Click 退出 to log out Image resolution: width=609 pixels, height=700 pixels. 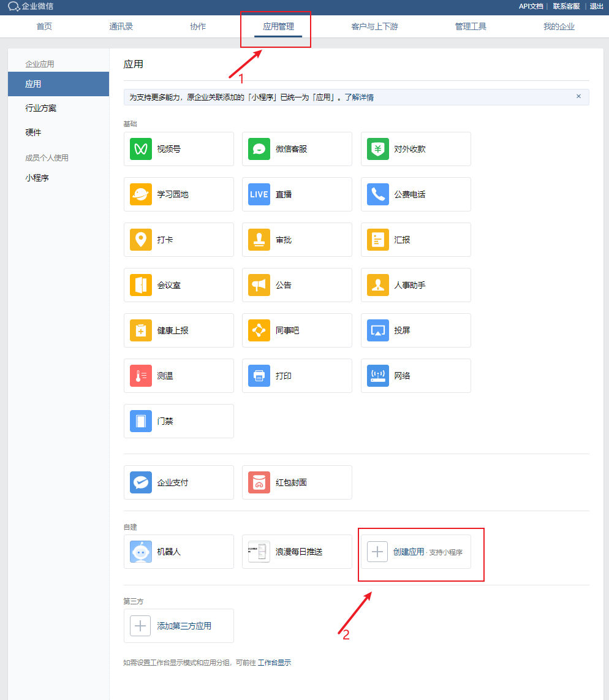click(597, 6)
